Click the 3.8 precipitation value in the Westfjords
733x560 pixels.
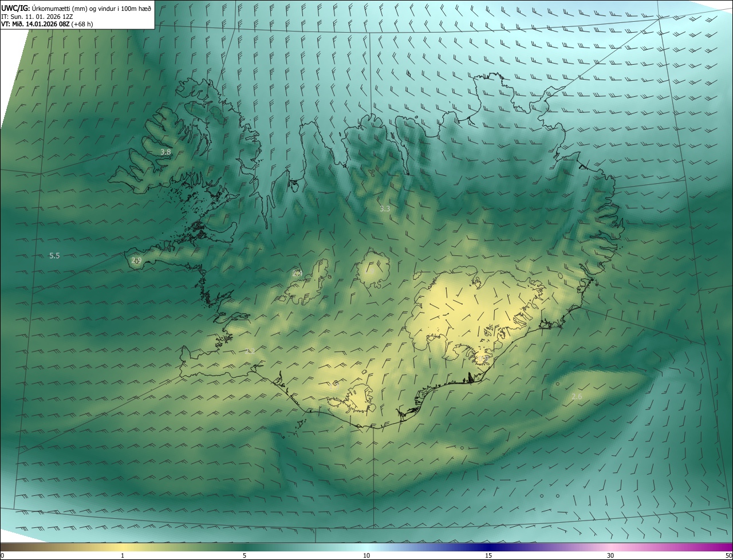coord(165,152)
